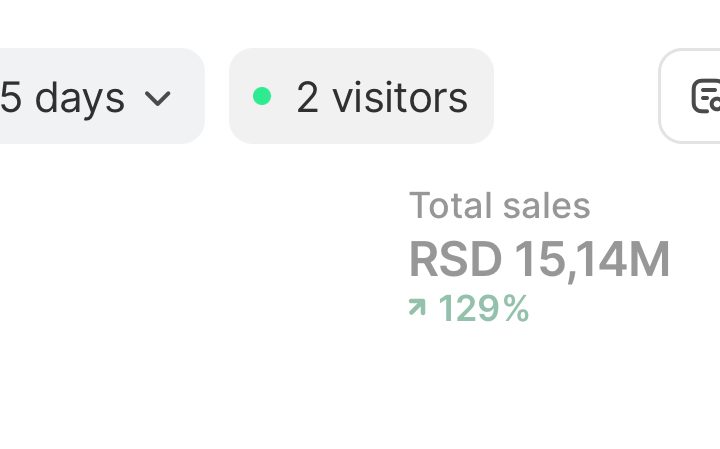Open the live view report icon
720x449 pixels.
[702, 96]
